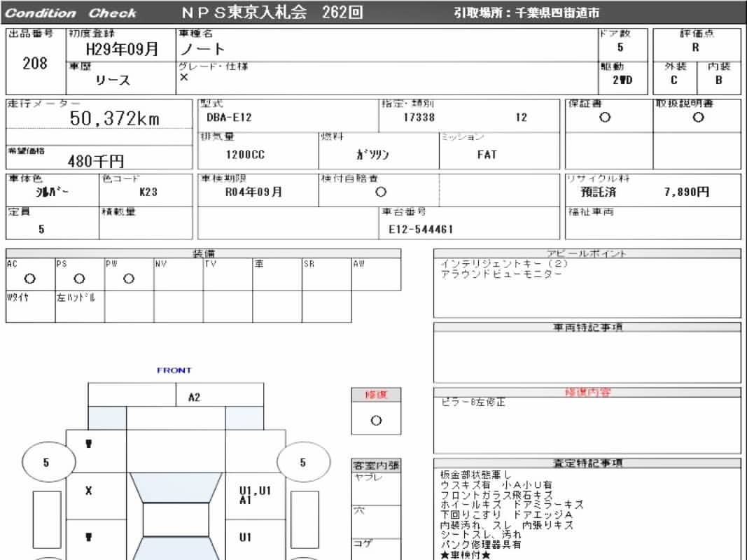This screenshot has height=560, width=747.
Task: Click the U1,U1 A1 damage marks
Action: (254, 495)
